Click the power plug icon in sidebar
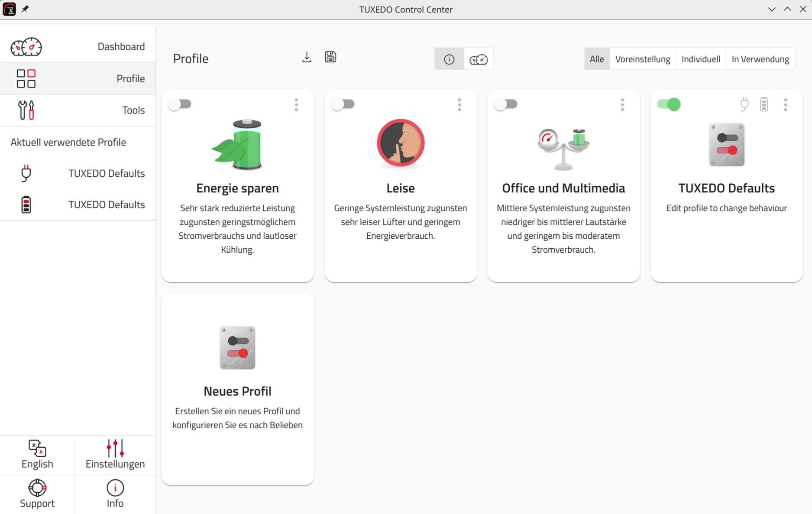Image resolution: width=812 pixels, height=514 pixels. (26, 173)
